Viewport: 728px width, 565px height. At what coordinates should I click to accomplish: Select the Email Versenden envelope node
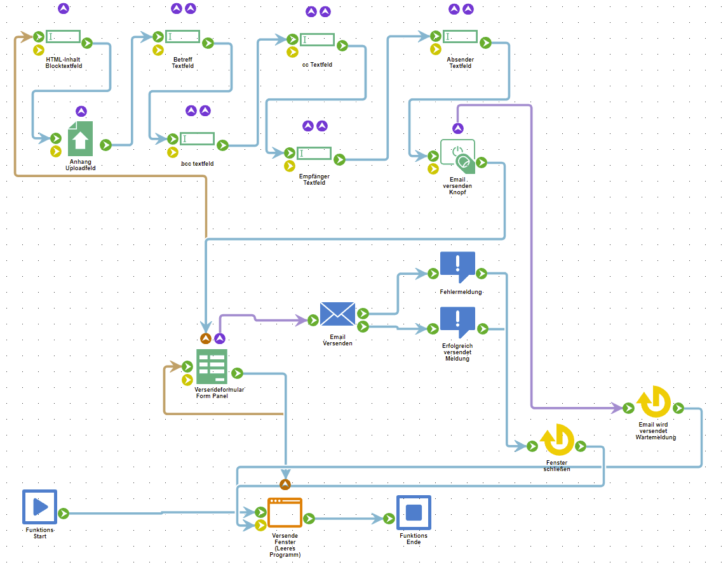pos(337,314)
